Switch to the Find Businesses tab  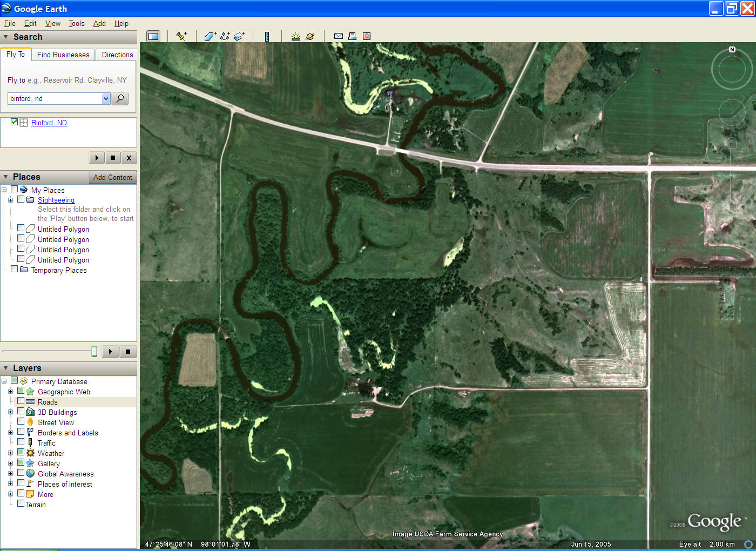pyautogui.click(x=63, y=55)
